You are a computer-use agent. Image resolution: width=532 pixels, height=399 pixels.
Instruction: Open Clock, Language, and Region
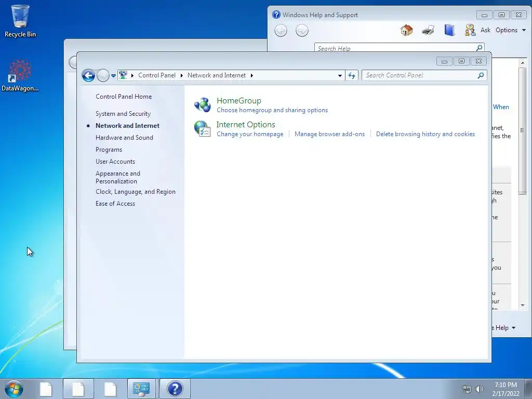(136, 192)
